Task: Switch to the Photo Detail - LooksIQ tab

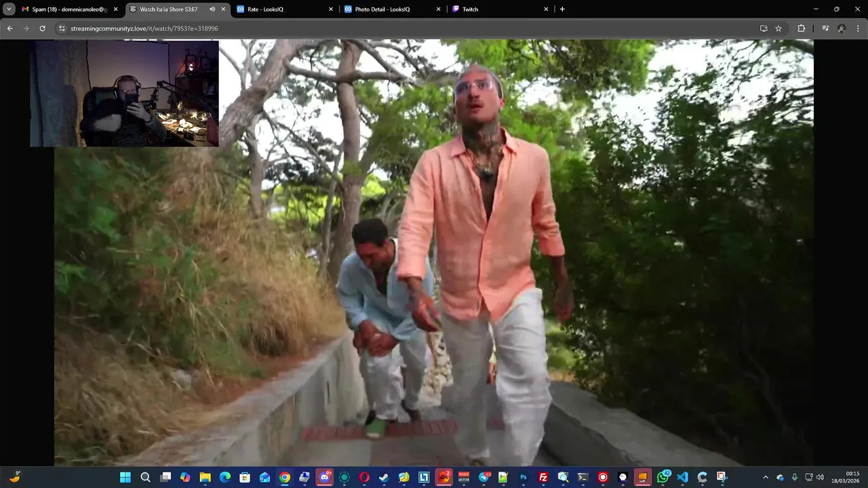Action: pos(392,9)
